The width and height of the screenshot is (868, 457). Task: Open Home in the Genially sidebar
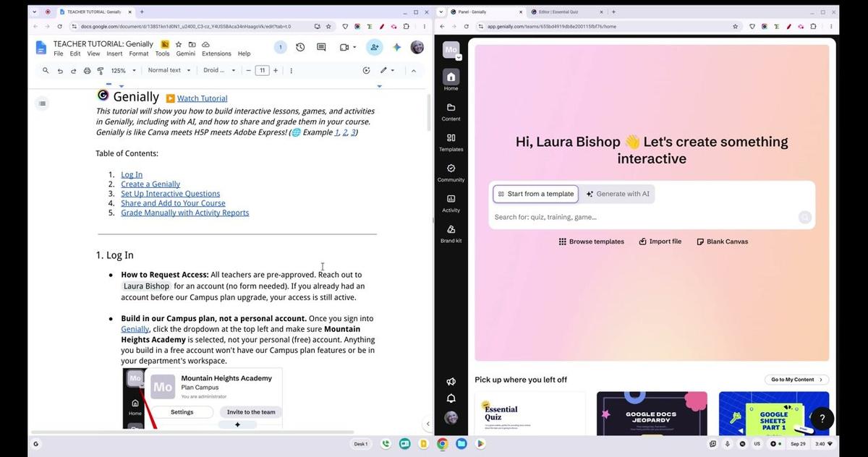(451, 80)
